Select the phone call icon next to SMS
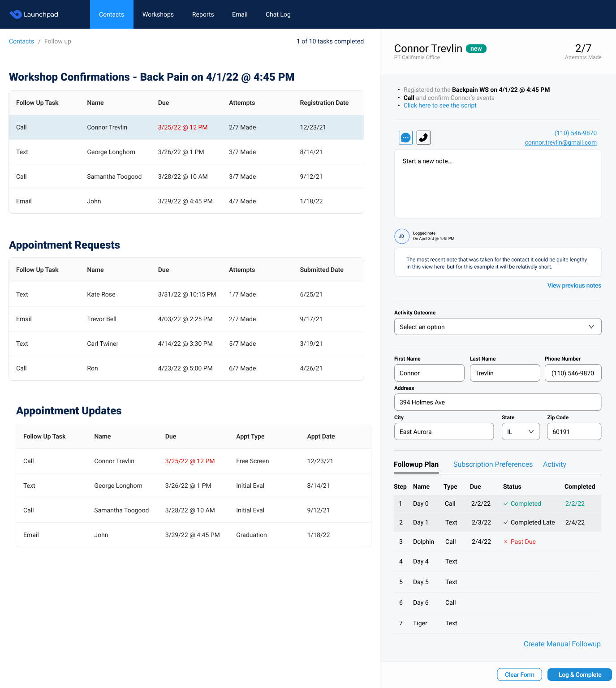This screenshot has height=688, width=616. click(x=423, y=138)
